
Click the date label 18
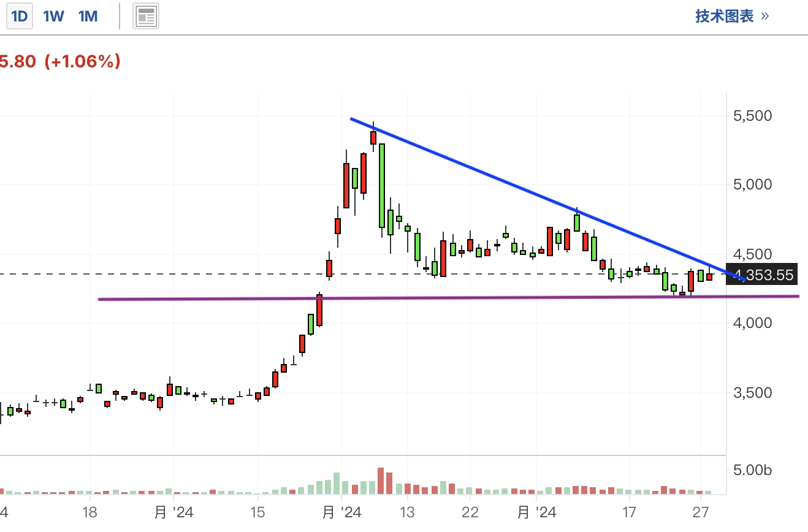pyautogui.click(x=90, y=512)
